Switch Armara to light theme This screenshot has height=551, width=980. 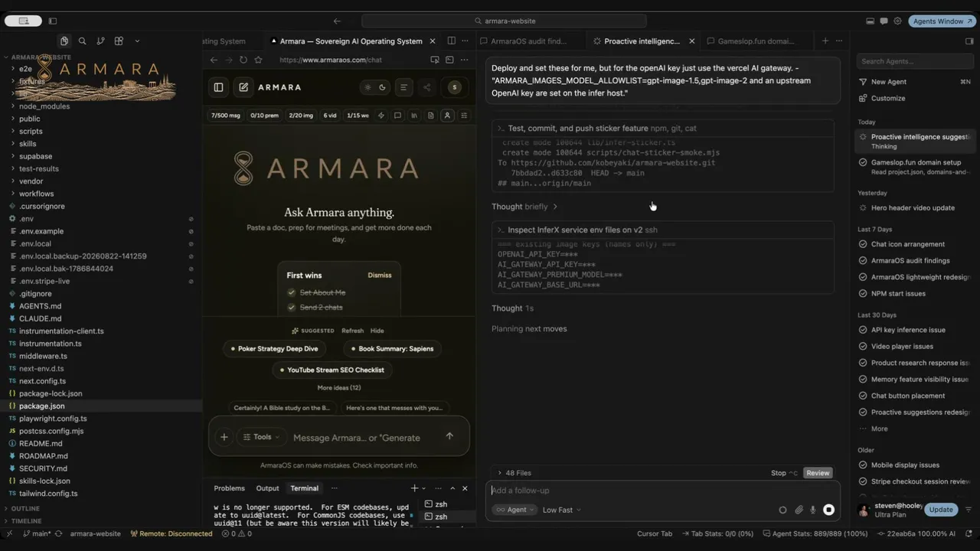point(367,87)
